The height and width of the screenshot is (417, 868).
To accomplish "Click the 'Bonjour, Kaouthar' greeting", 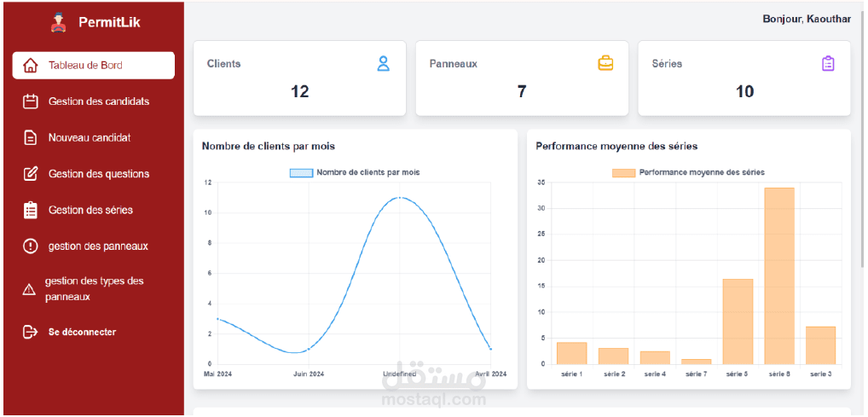I will pos(807,20).
